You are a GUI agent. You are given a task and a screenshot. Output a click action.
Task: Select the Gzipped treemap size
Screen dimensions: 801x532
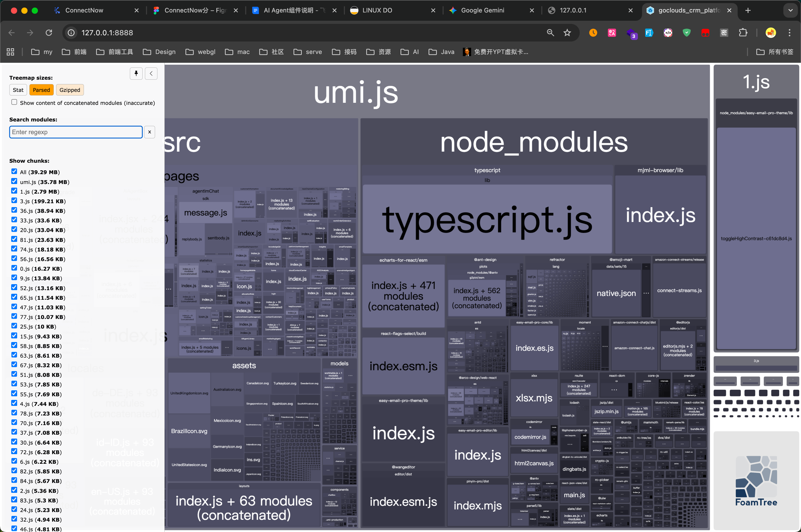tap(70, 90)
